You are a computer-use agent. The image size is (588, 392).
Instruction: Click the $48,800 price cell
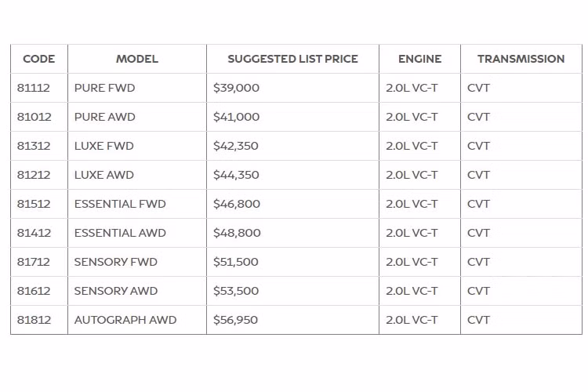(x=237, y=233)
